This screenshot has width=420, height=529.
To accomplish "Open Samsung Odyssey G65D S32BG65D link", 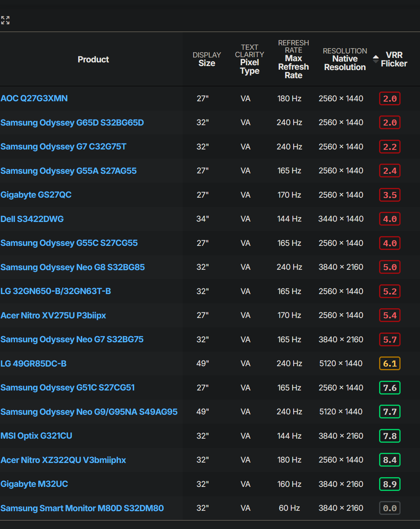I will [x=72, y=123].
